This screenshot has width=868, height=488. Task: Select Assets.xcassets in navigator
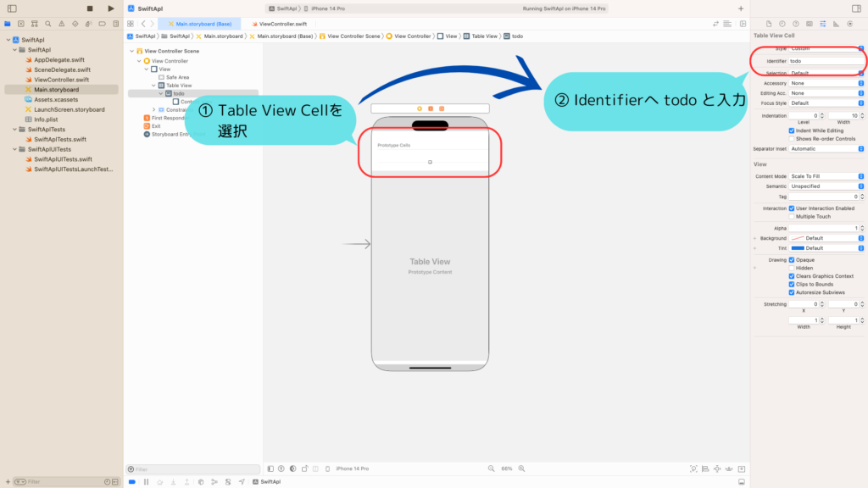click(x=56, y=100)
